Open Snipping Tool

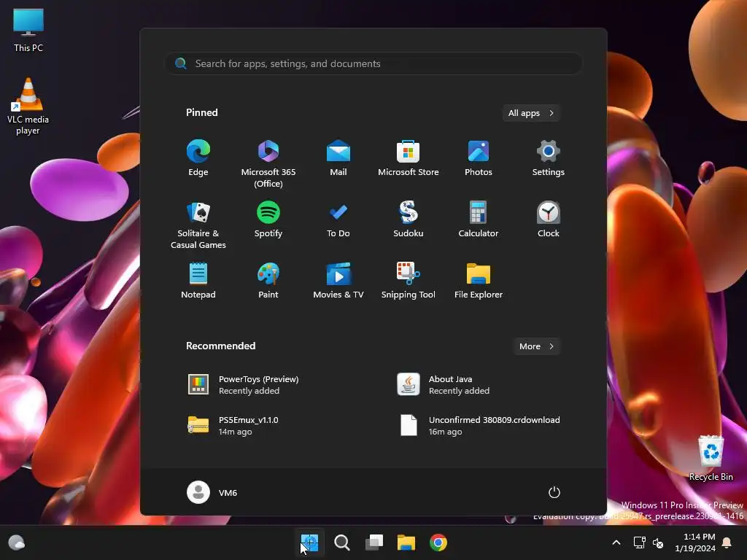(409, 281)
